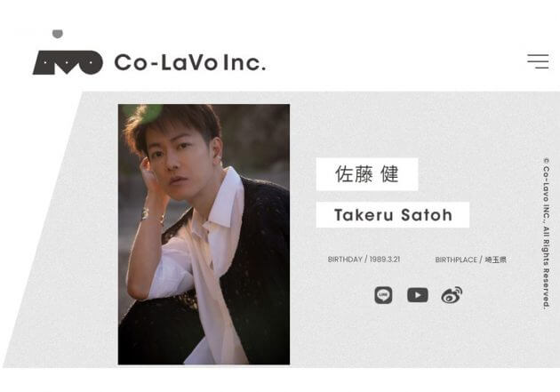
Task: Open the hamburger menu
Action: coord(538,61)
